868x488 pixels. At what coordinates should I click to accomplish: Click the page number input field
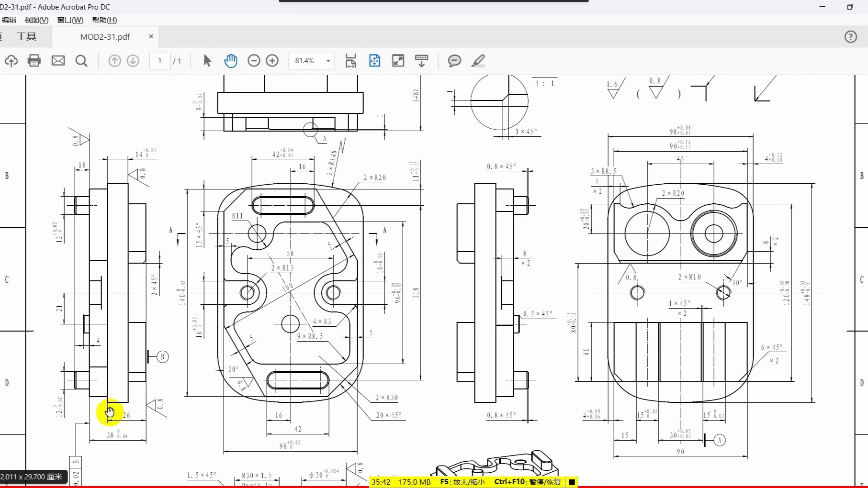[x=160, y=61]
